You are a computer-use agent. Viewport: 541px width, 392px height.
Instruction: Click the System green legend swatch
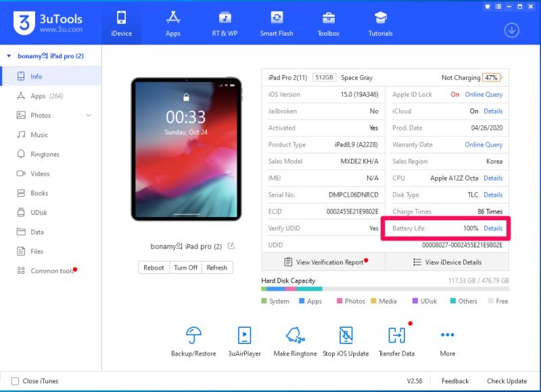264,301
